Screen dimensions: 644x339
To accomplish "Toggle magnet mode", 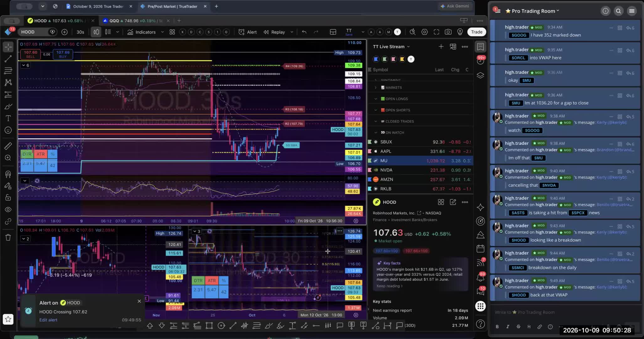I will (x=8, y=174).
